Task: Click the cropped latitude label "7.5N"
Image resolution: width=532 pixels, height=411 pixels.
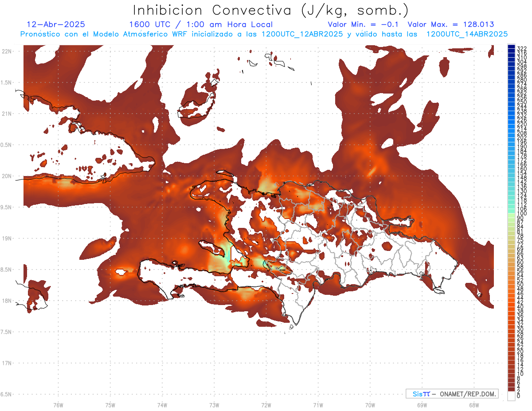Action: [x=6, y=332]
